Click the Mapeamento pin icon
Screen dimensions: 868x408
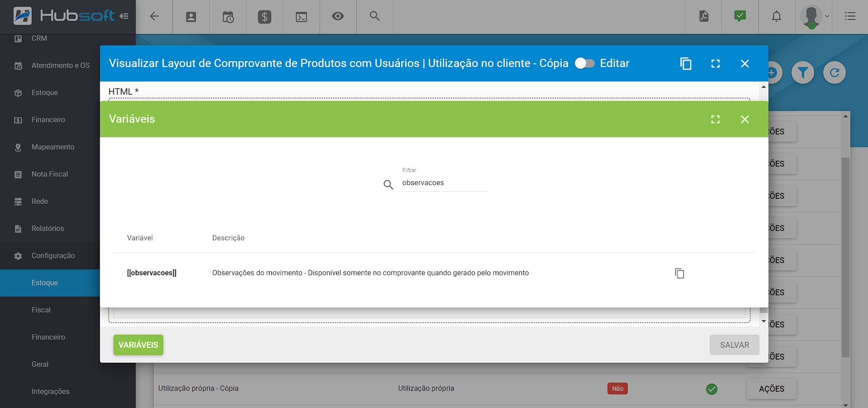[18, 147]
